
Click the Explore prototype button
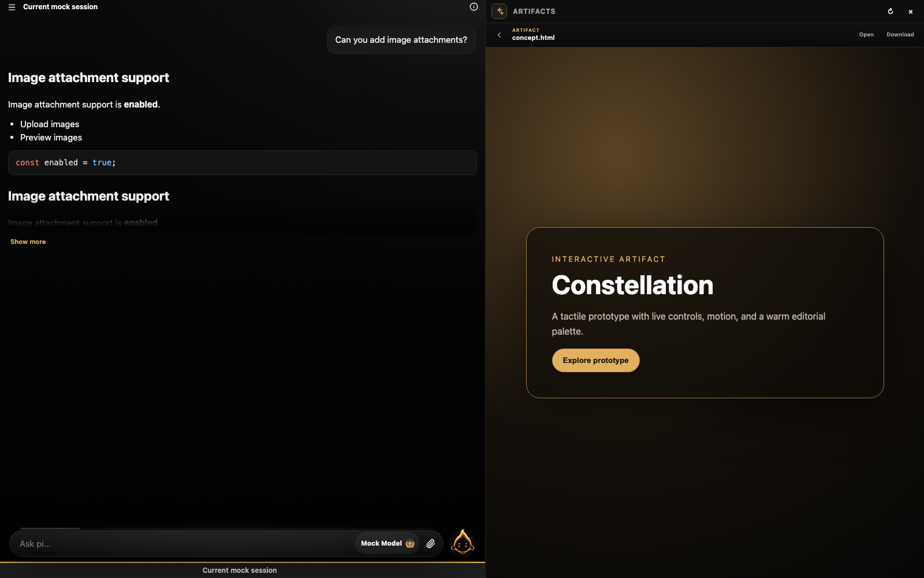(x=595, y=360)
